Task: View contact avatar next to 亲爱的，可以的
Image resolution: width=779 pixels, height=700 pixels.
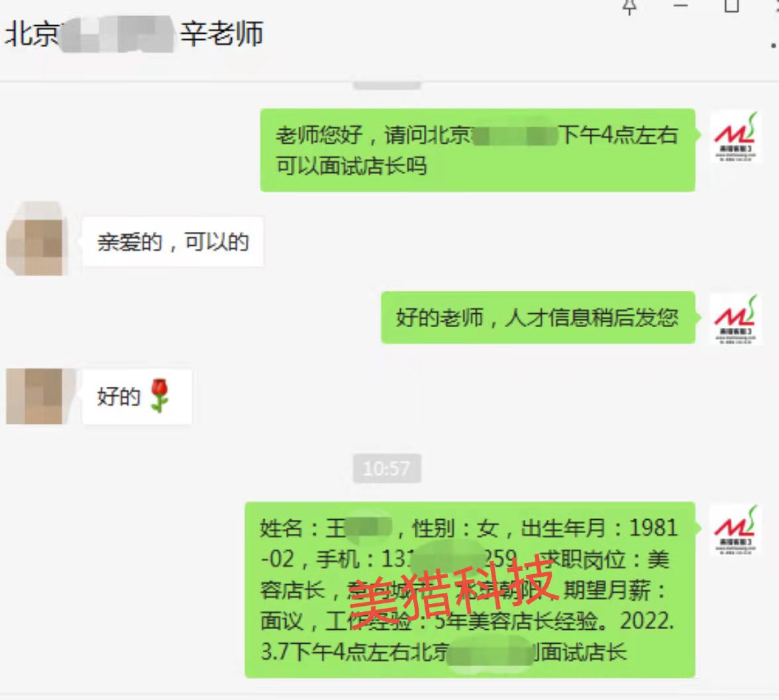Action: (37, 238)
